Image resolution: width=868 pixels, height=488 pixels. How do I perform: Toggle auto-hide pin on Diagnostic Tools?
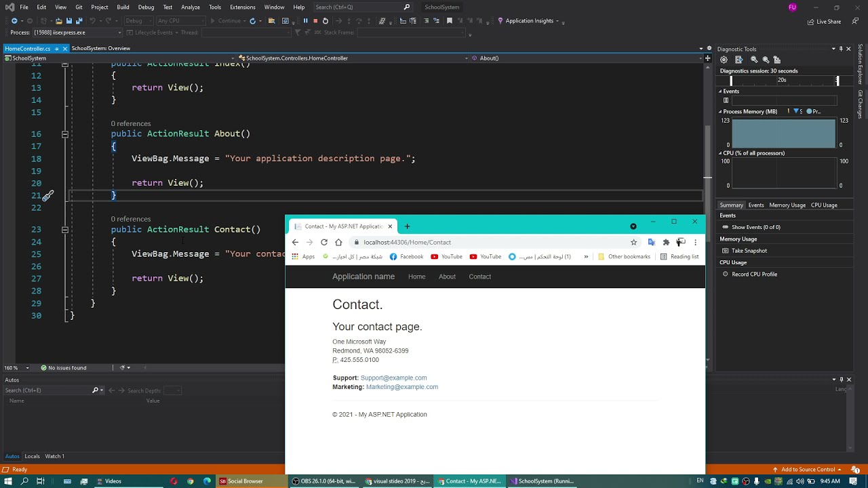[x=841, y=49]
